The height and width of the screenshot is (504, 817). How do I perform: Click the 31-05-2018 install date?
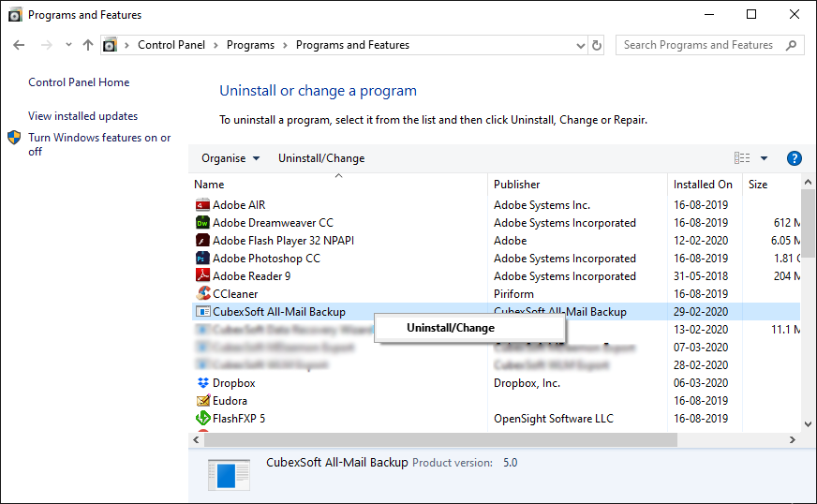tap(700, 275)
